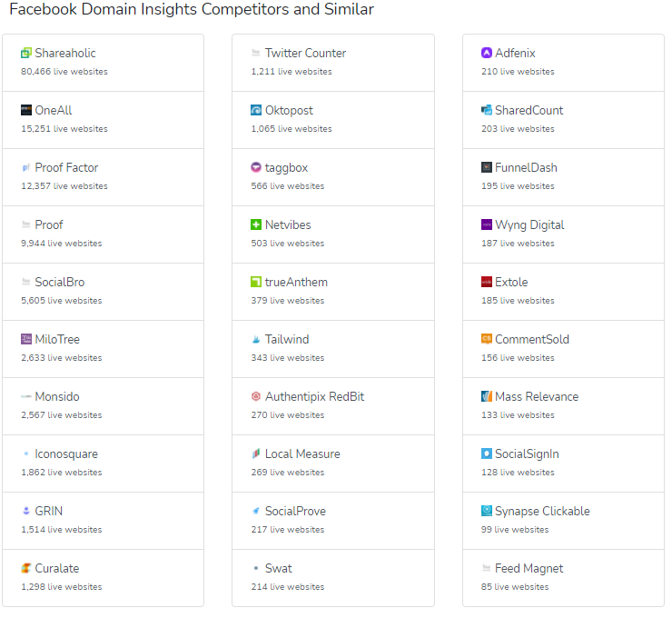Open the Curalate link
The width and height of the screenshot is (672, 618).
click(x=57, y=569)
